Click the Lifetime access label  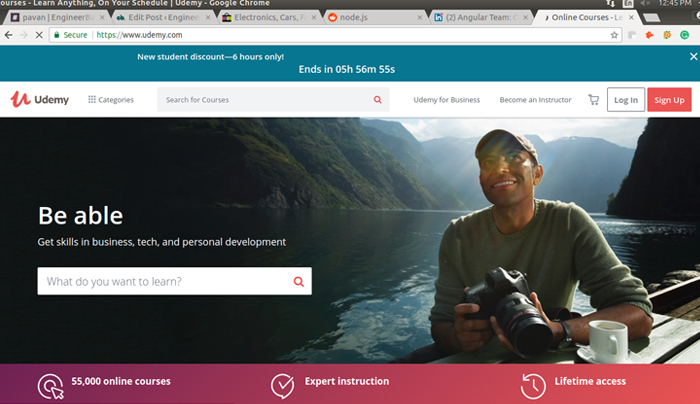click(590, 381)
